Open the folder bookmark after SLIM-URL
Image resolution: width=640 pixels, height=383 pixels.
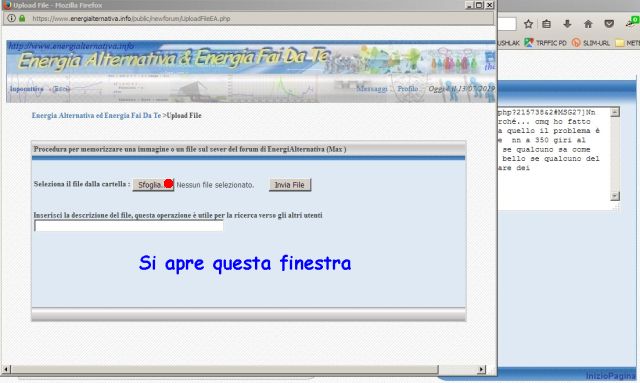(627, 43)
